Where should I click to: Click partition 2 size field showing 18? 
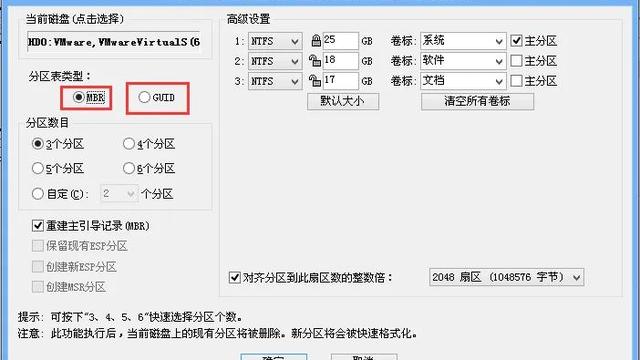tap(340, 61)
